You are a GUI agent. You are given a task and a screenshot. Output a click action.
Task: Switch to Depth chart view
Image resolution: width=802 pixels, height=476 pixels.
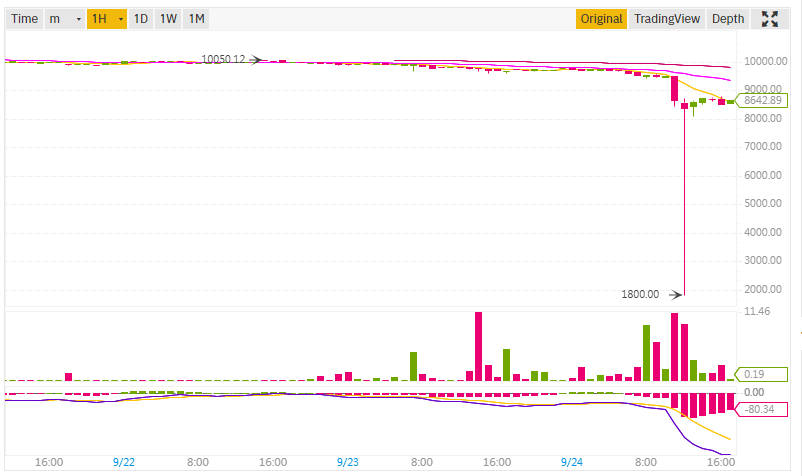coord(728,19)
